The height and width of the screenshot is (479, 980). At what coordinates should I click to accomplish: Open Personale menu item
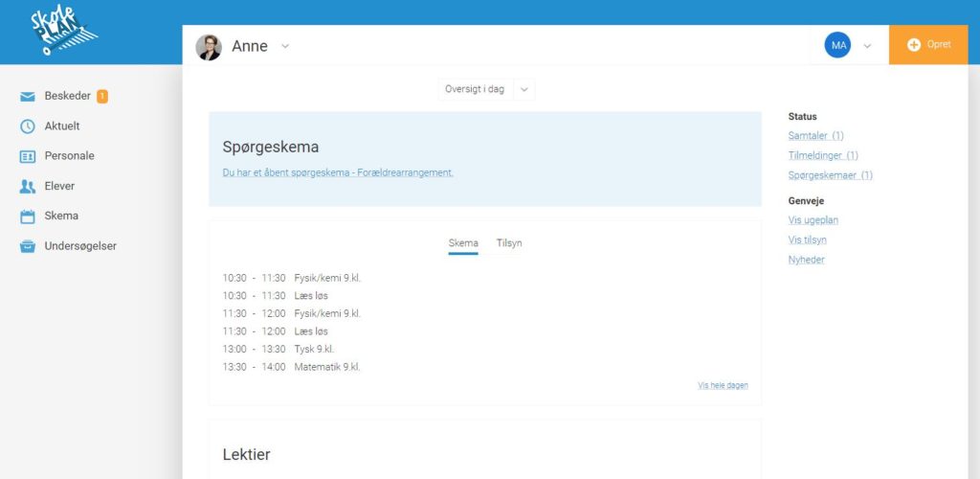[69, 156]
